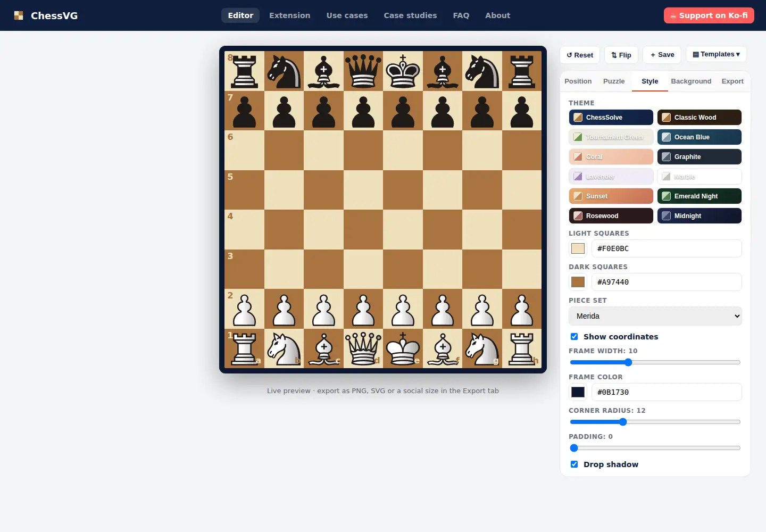The height and width of the screenshot is (532, 766).
Task: Click Support on Ko-fi button
Action: click(709, 15)
